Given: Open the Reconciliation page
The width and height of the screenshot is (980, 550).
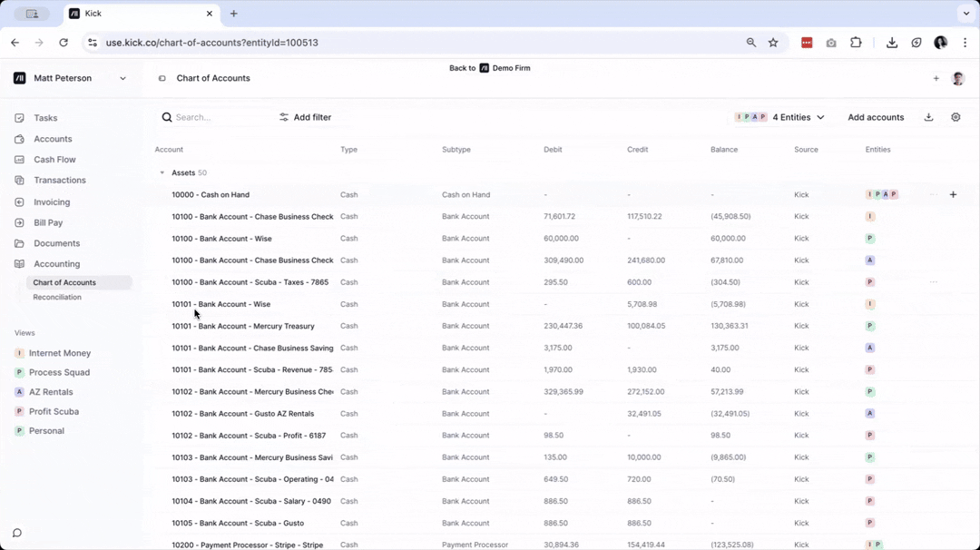Looking at the screenshot, I should coord(57,297).
